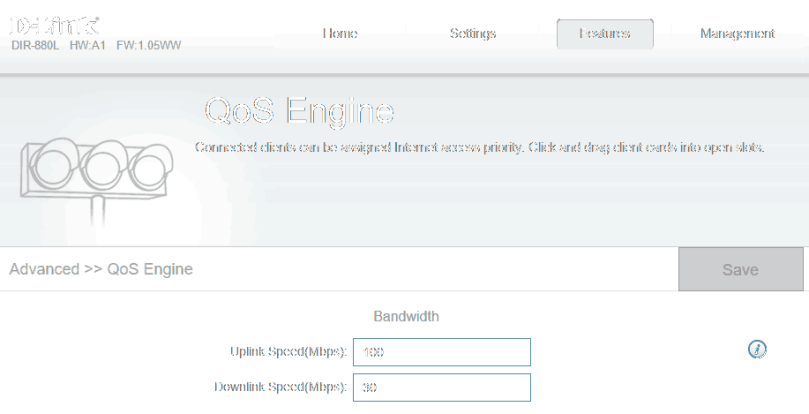Switch to the Settings tab
Screen dimensions: 809x414
pos(473,34)
